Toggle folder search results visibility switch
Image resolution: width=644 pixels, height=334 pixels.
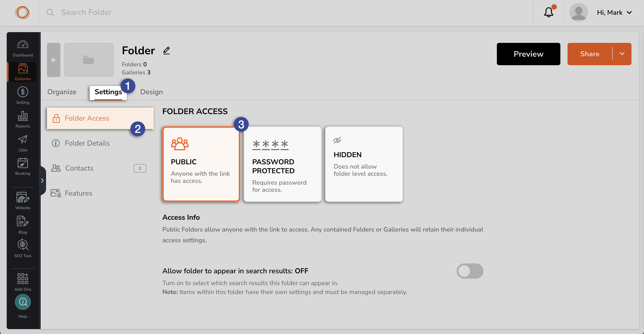[470, 271]
